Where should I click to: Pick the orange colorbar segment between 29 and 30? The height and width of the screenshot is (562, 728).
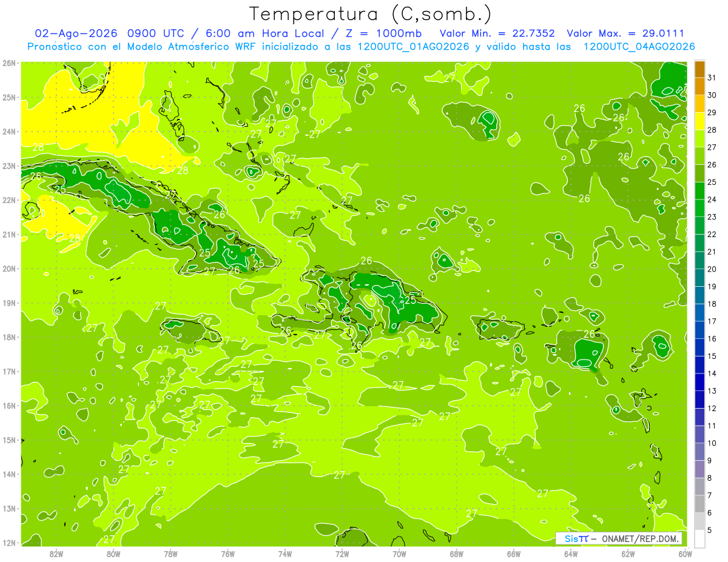coord(699,104)
